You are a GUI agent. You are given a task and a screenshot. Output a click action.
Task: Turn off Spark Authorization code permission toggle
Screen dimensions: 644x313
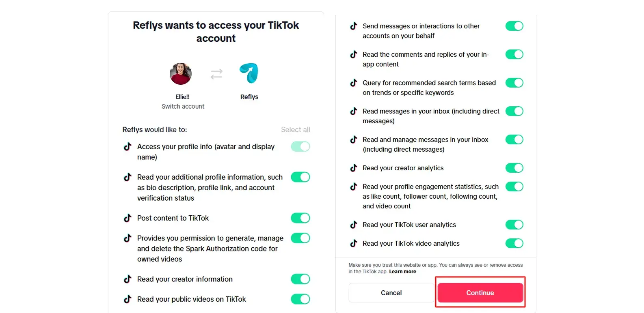[300, 238]
